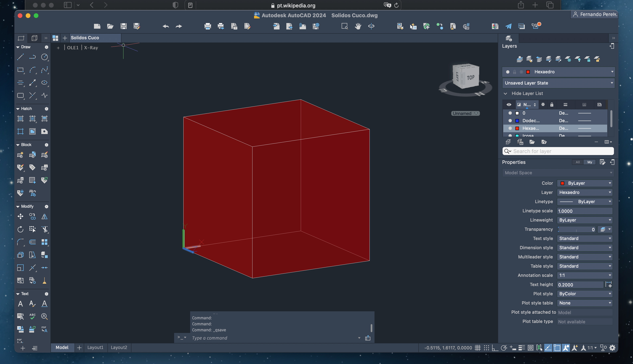Select the Array tool

44,242
